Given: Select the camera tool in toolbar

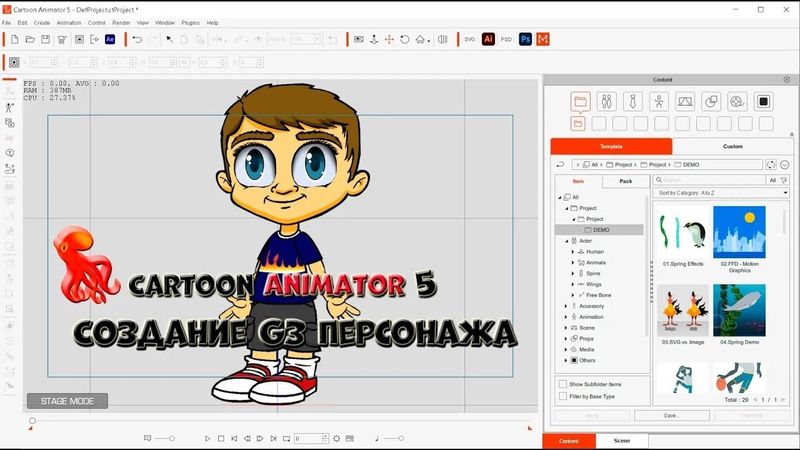Looking at the screenshot, I should pos(359,39).
